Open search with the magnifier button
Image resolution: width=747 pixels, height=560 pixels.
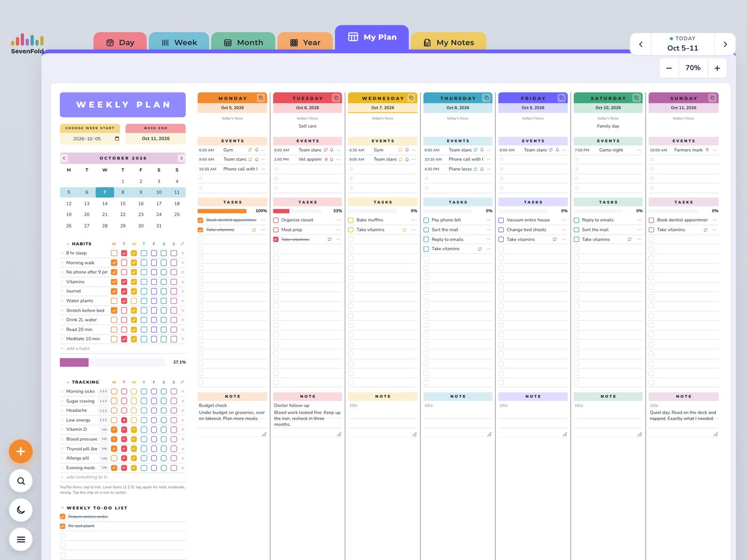tap(21, 481)
